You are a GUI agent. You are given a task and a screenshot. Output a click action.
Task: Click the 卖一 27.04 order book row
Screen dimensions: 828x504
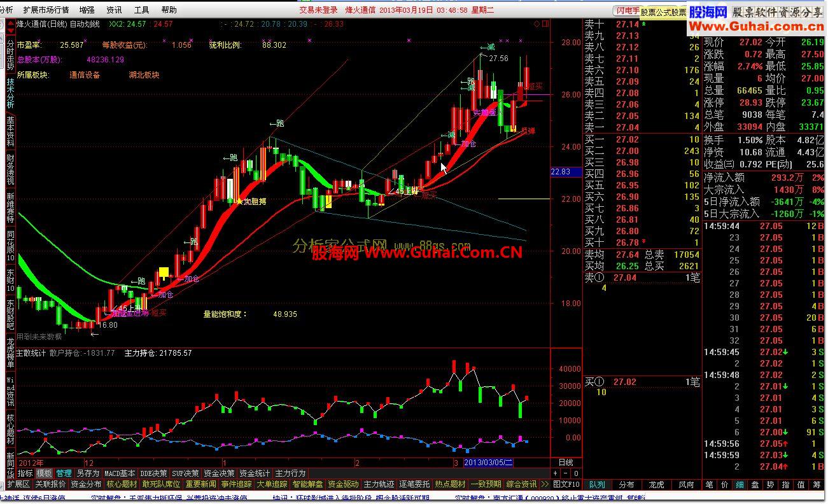642,127
